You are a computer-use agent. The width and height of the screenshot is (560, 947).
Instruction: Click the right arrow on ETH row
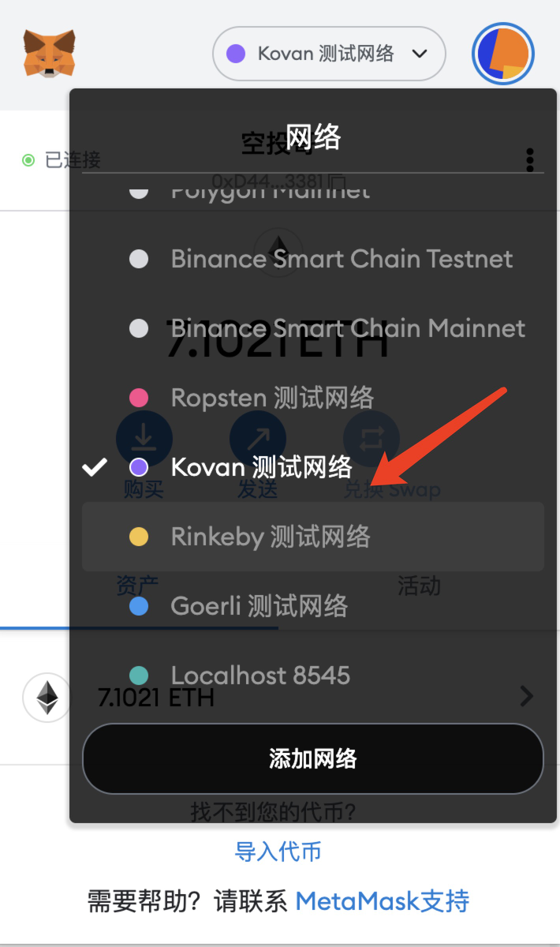click(526, 696)
